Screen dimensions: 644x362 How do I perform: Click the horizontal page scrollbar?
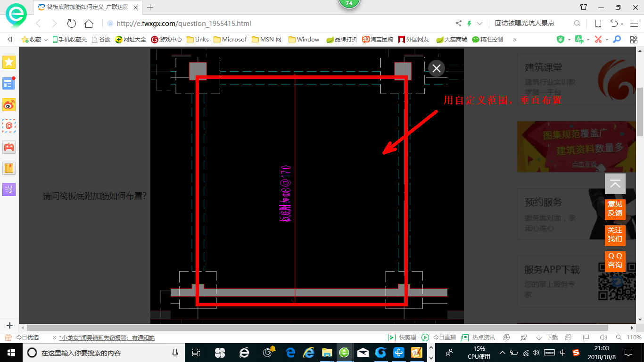tap(317, 328)
